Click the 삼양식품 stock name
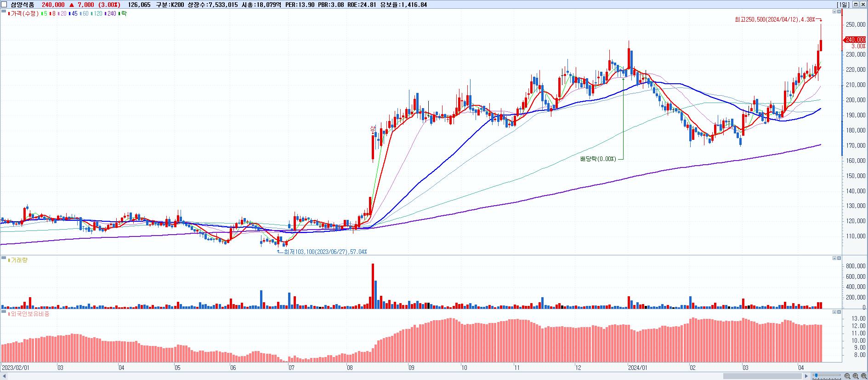Viewport: 868px width, 380px height. point(23,5)
